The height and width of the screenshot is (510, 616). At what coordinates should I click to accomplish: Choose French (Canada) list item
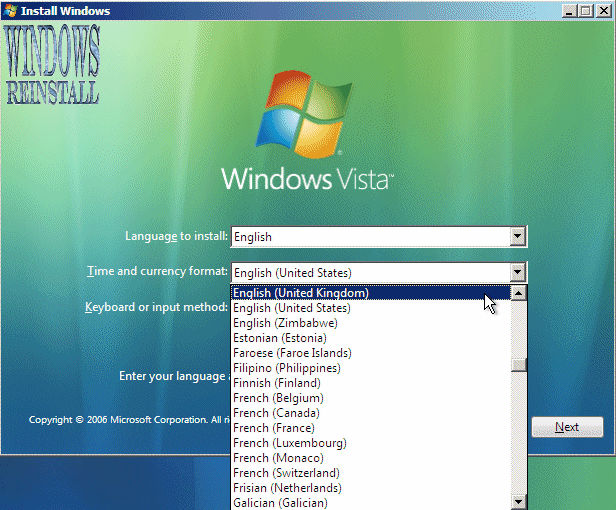click(276, 413)
